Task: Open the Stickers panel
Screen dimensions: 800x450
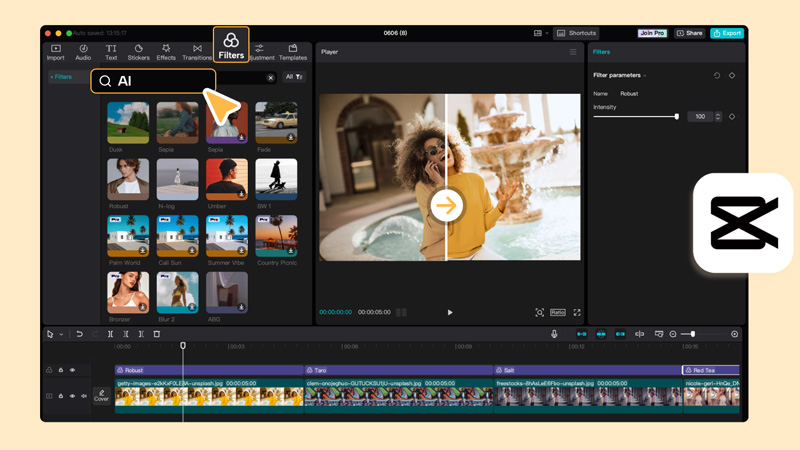Action: (138, 52)
